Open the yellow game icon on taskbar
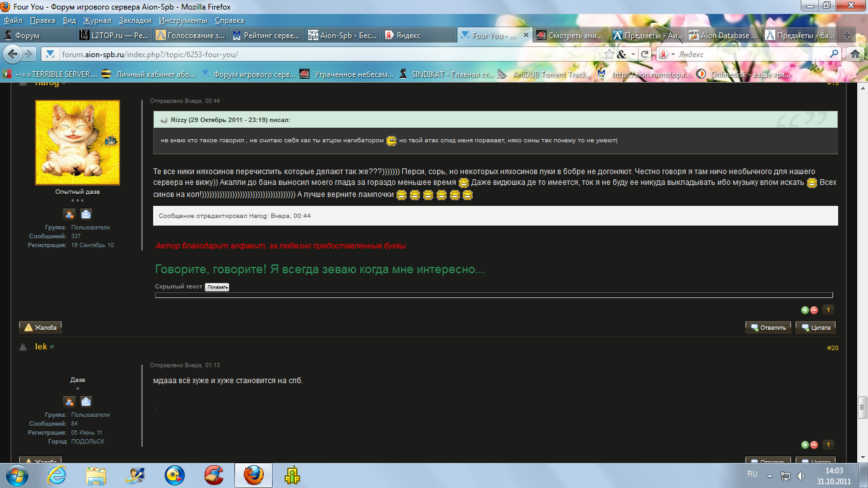 pyautogui.click(x=292, y=475)
